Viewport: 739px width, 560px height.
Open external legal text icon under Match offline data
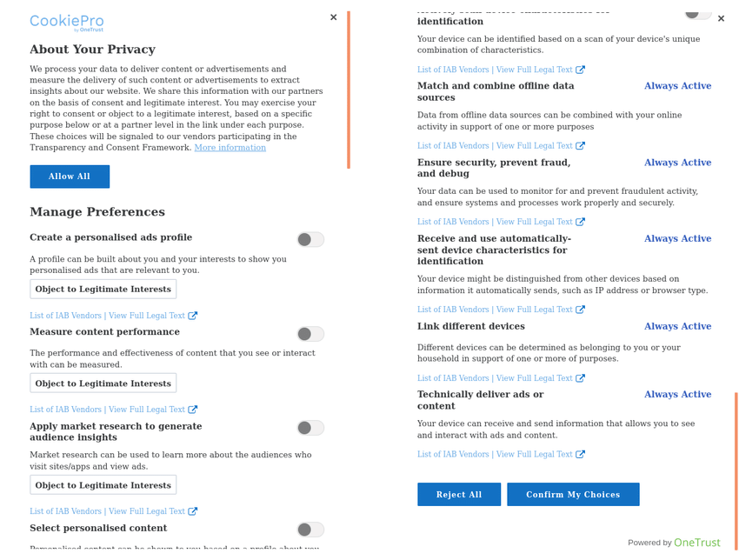pyautogui.click(x=581, y=146)
